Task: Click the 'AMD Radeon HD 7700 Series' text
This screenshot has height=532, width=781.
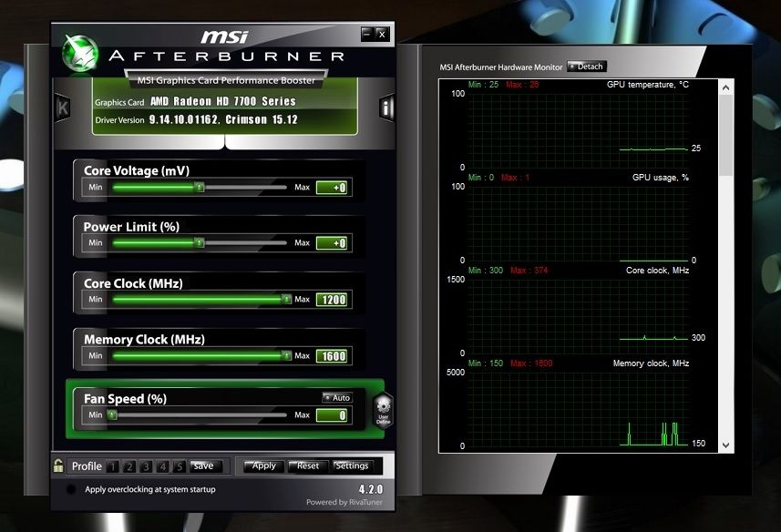Action: (223, 101)
